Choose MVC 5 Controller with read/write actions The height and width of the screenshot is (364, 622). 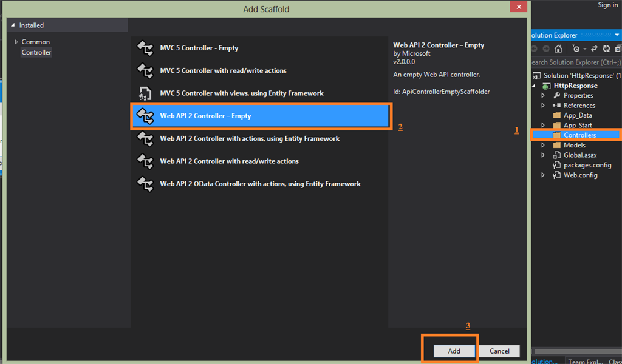[x=259, y=70]
